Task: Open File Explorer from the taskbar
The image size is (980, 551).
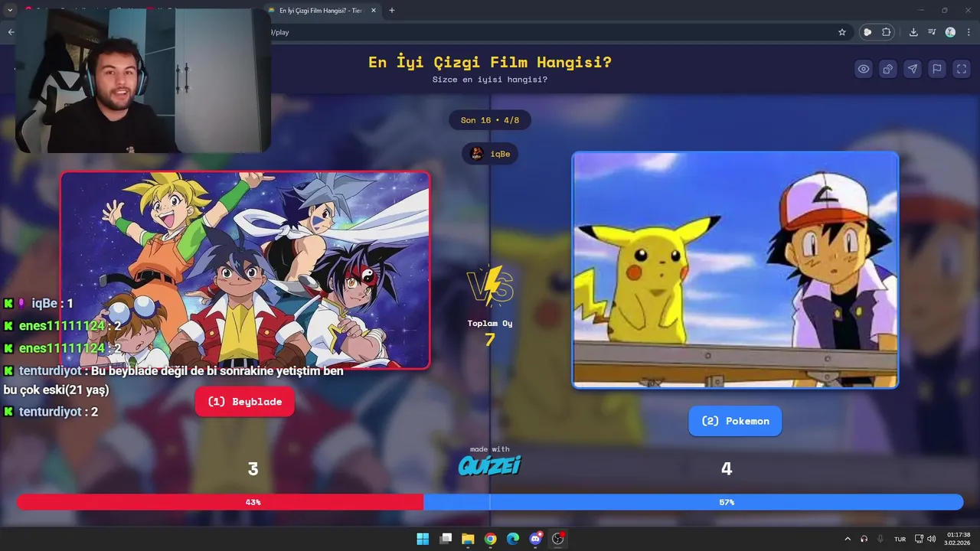Action: [x=468, y=539]
